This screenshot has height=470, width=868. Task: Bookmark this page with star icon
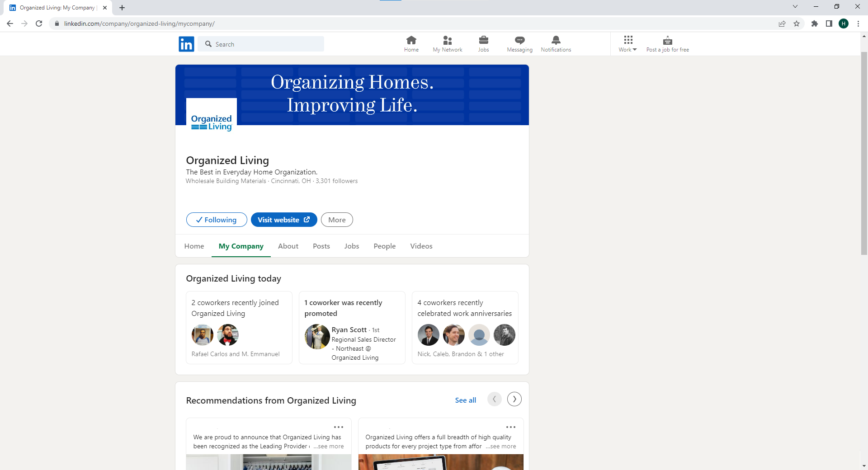click(x=797, y=23)
